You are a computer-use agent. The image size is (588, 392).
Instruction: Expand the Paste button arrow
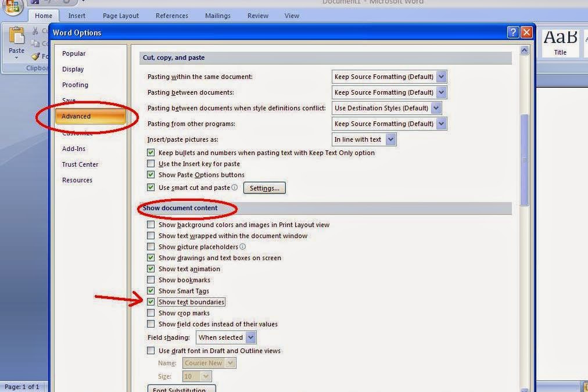tap(16, 58)
